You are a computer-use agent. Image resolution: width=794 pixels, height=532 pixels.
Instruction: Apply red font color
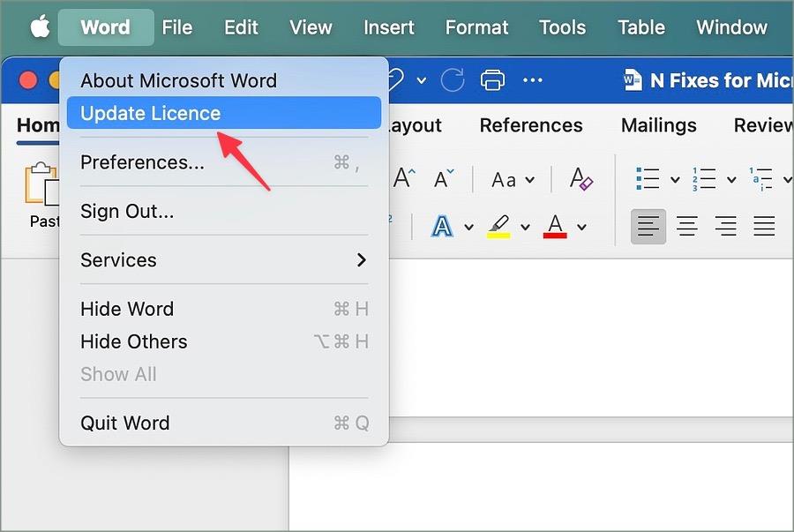click(x=555, y=226)
